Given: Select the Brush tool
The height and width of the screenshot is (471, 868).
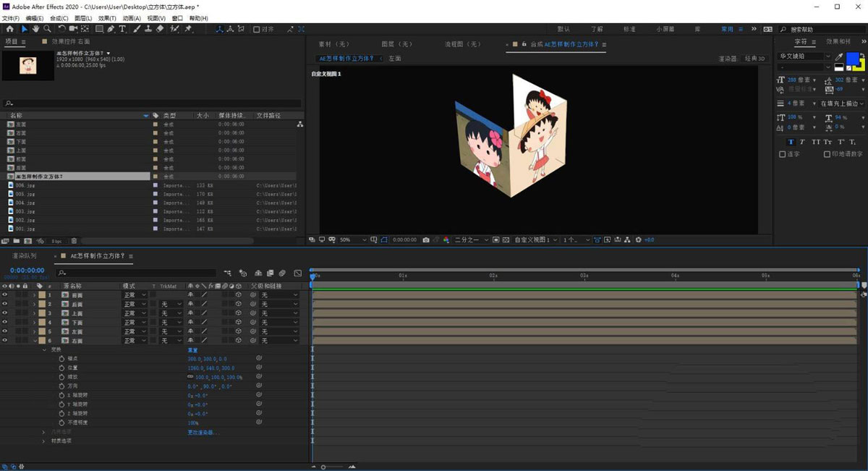Looking at the screenshot, I should tap(137, 29).
